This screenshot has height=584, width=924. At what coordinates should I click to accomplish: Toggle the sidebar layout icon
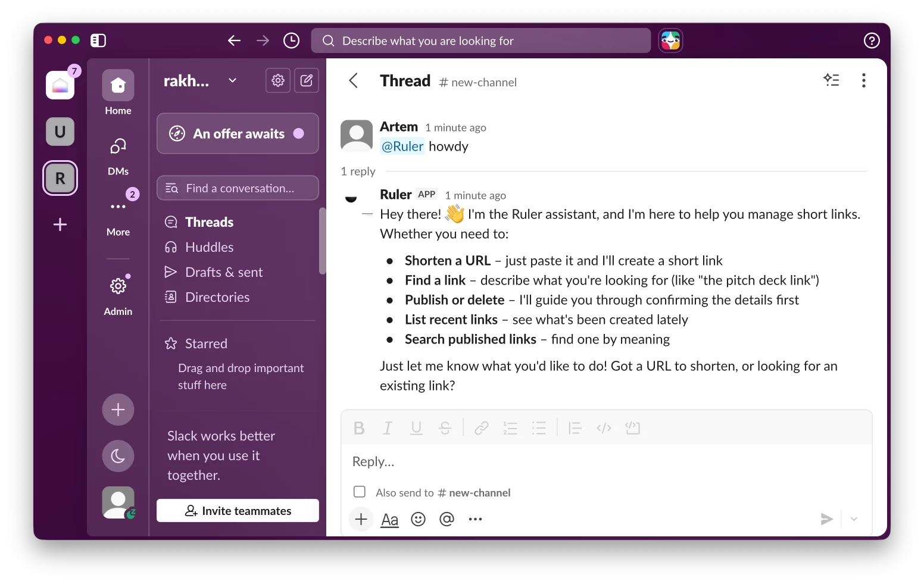(x=98, y=40)
